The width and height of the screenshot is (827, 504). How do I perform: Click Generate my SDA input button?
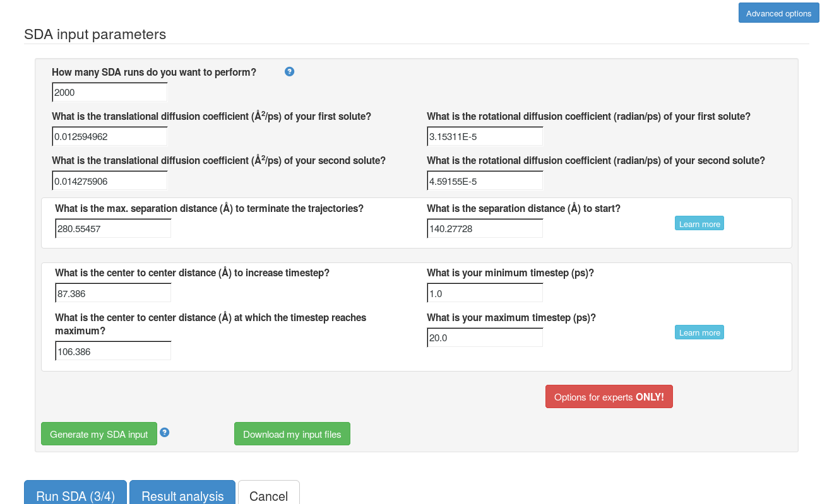point(99,434)
